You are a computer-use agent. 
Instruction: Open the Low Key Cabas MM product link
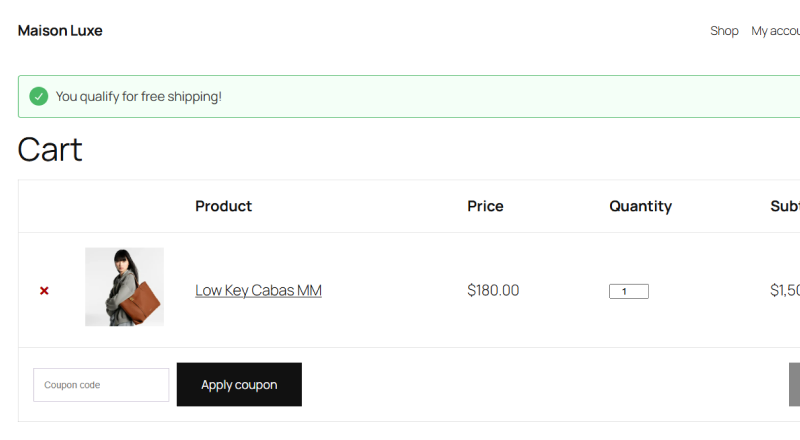click(258, 291)
